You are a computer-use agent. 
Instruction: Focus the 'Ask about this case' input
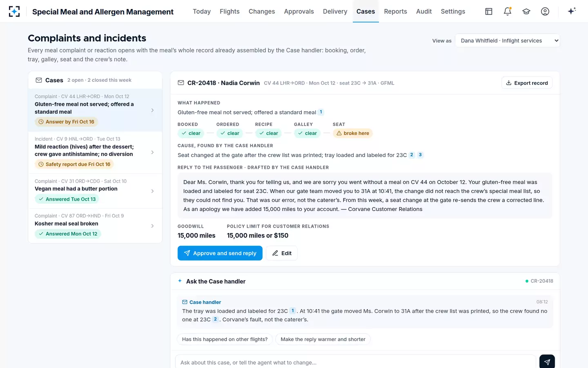(x=355, y=362)
